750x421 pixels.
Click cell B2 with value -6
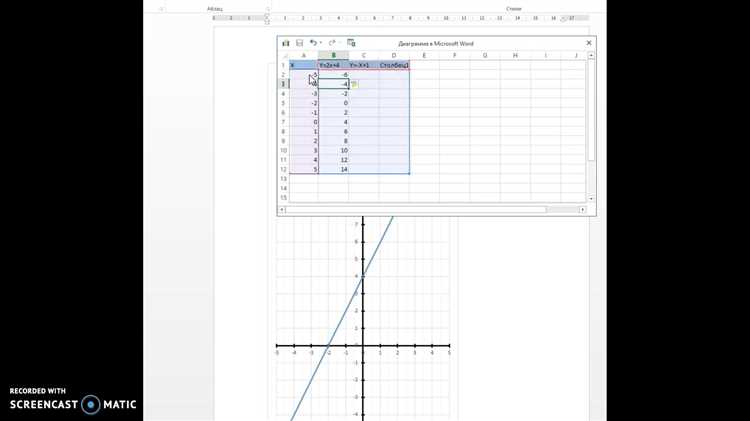[333, 75]
